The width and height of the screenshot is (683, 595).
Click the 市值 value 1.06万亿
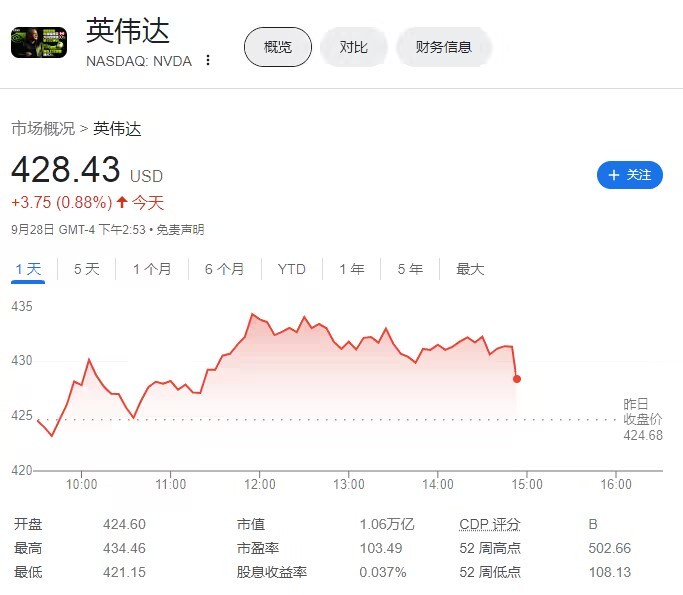coord(387,524)
